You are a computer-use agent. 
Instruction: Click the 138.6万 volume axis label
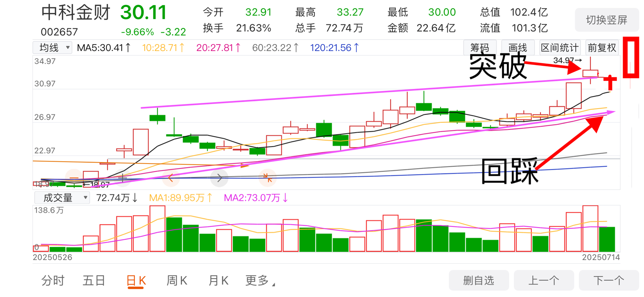(49, 210)
